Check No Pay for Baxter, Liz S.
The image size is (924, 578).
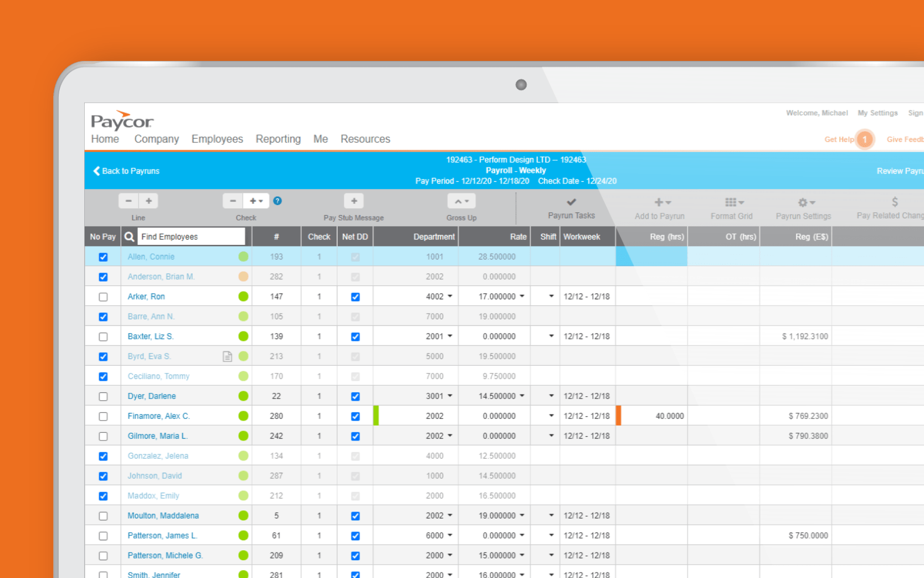[x=103, y=337]
